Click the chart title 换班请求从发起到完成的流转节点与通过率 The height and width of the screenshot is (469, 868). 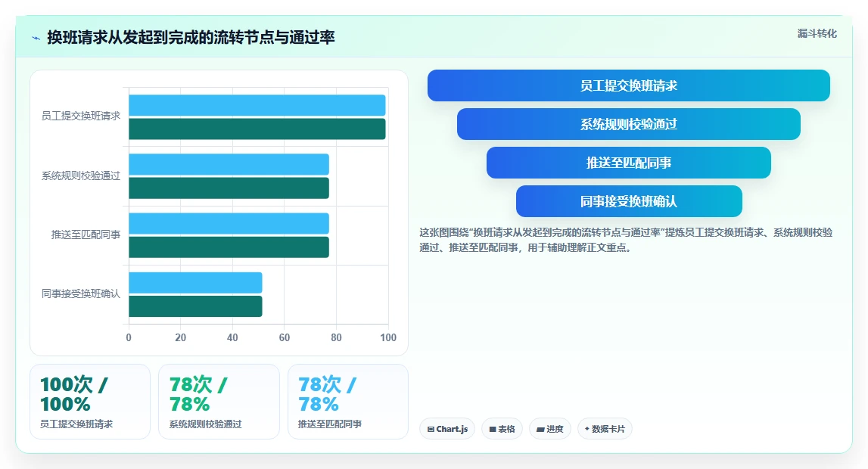tap(191, 38)
